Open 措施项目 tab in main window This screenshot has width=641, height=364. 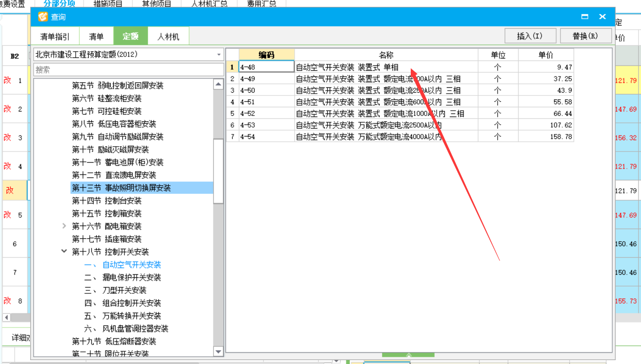tap(108, 3)
